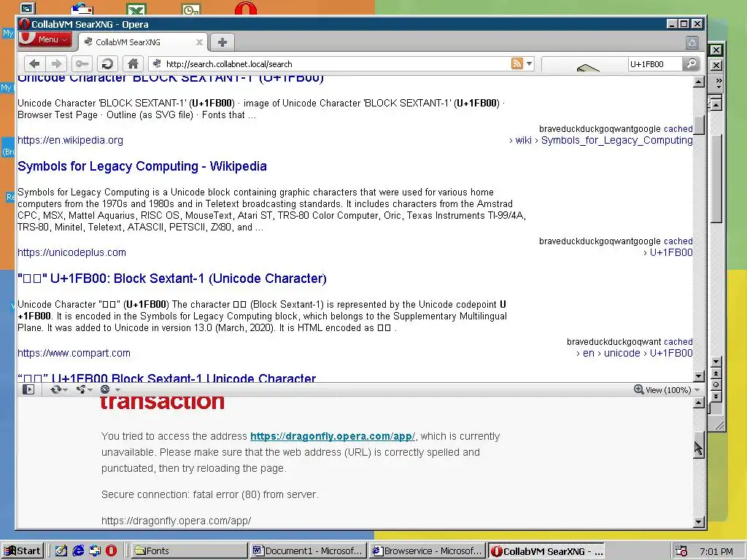Expand the Opera Unite dropdown arrow
Screen dimensions: 747x560
90,390
